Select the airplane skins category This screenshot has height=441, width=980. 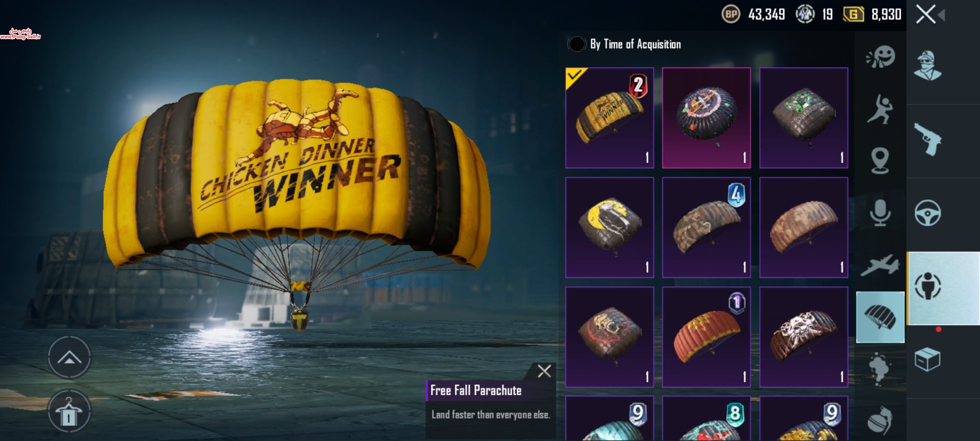[880, 265]
